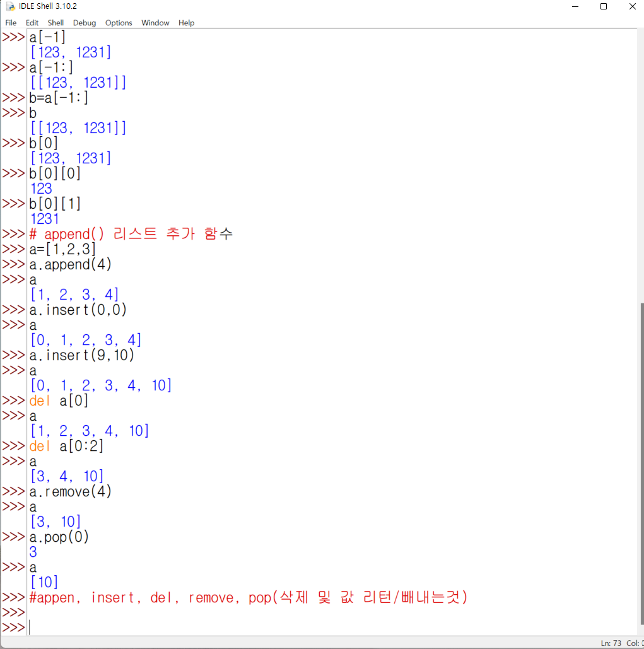Click the output '[3, 4, 10]'
The image size is (644, 649).
click(67, 476)
